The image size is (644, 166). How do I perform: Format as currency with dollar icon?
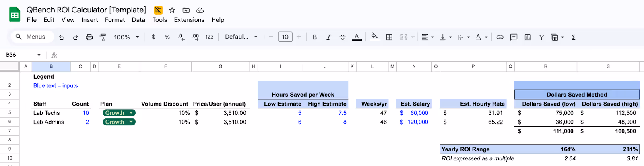click(x=153, y=37)
